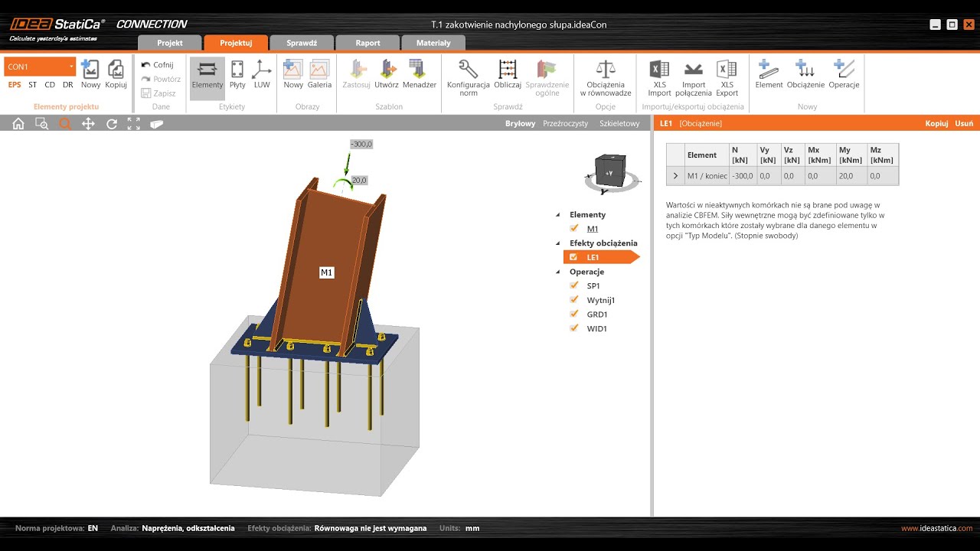Rotate the view cube navigator
Screen dimensions: 980x551
point(611,173)
